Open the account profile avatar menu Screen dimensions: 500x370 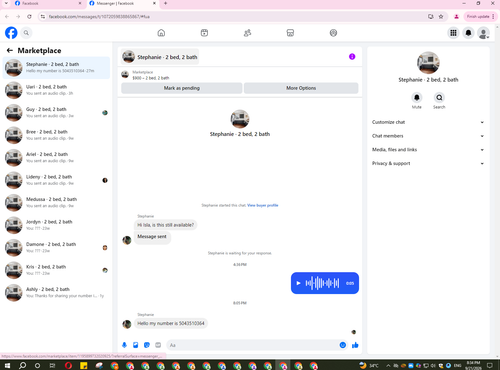coord(483,33)
